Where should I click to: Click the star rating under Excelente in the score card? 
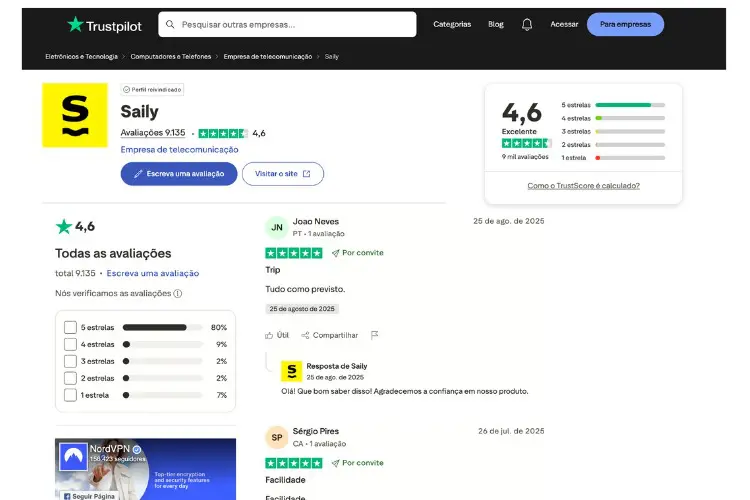[526, 143]
